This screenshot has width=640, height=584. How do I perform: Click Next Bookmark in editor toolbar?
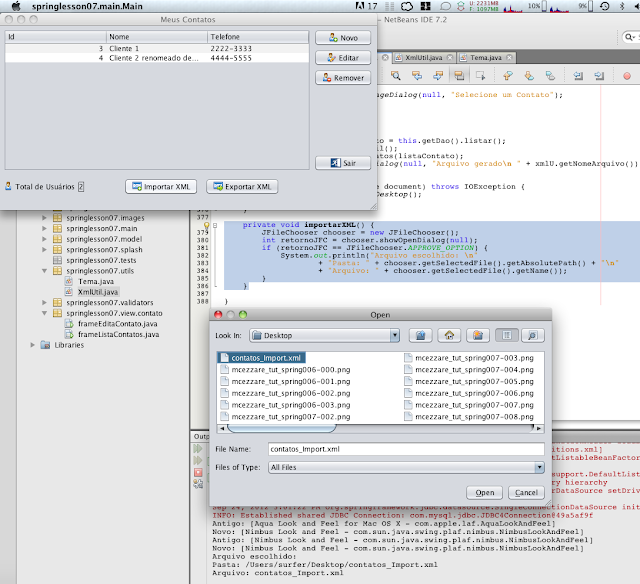click(x=529, y=75)
